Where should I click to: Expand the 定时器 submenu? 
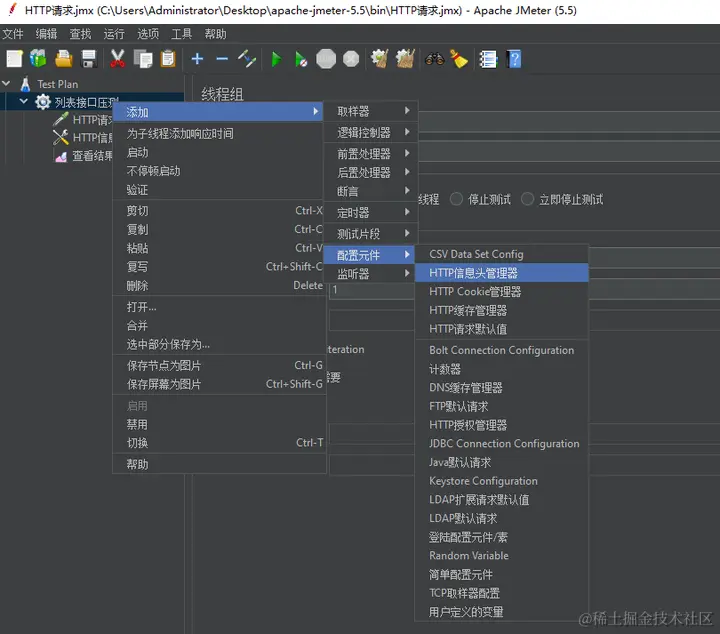point(371,212)
